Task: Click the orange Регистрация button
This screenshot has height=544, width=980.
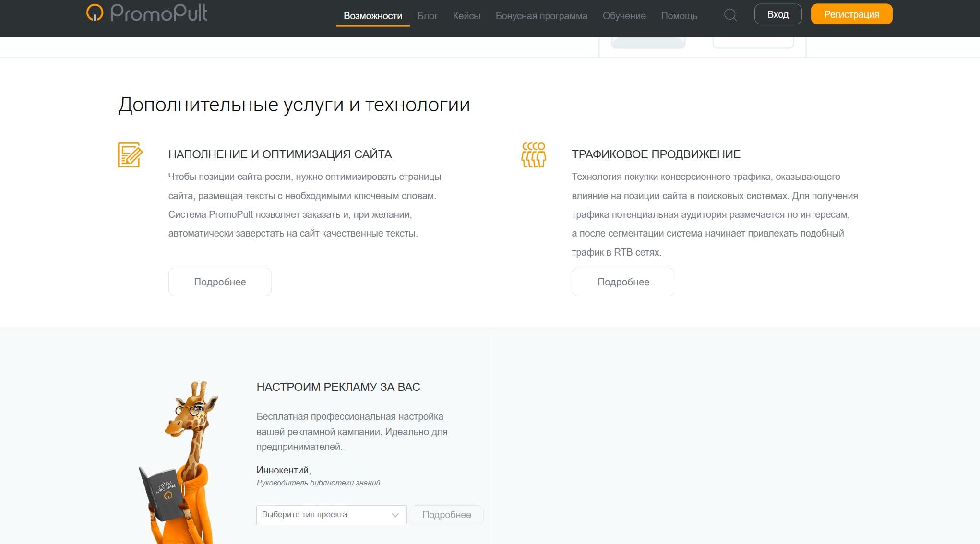Action: coord(851,14)
